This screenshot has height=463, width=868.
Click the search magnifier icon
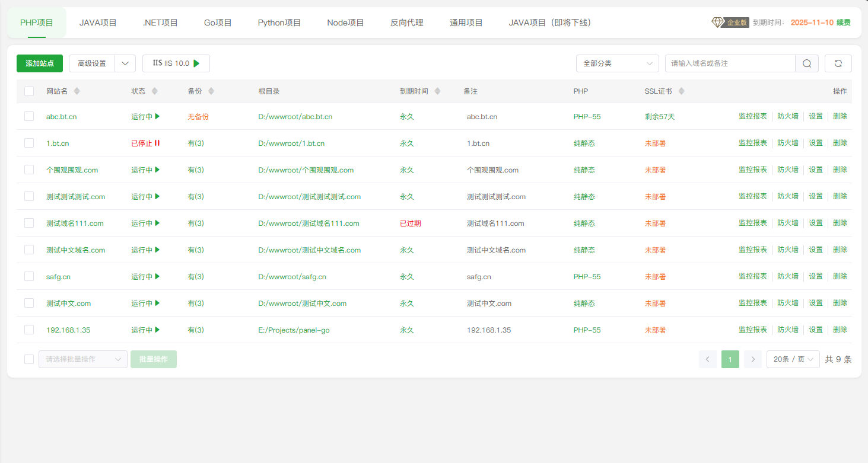pyautogui.click(x=806, y=63)
